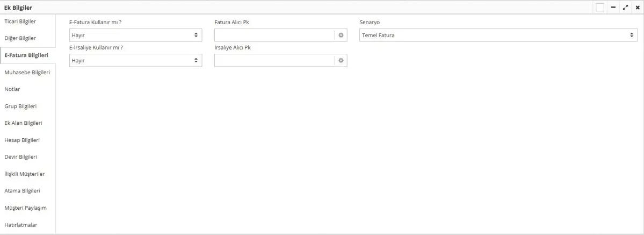Screen dimensions: 644x235
Task: Switch to the Ticari Bilgiler tab
Action: (x=20, y=22)
